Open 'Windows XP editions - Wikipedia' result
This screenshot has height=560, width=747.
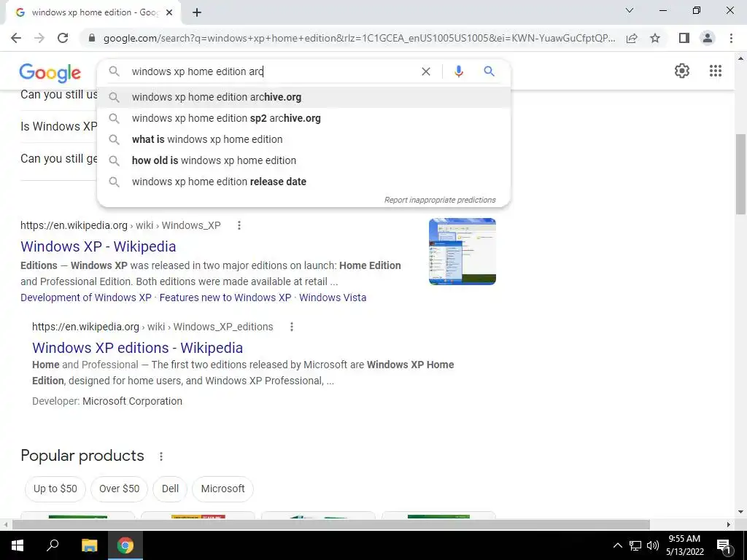(x=137, y=348)
